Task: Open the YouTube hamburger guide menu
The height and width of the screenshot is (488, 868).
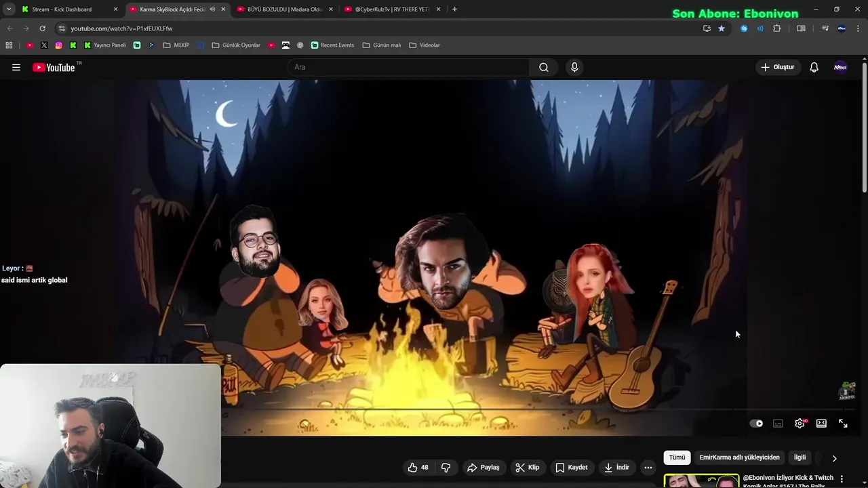Action: (16, 67)
